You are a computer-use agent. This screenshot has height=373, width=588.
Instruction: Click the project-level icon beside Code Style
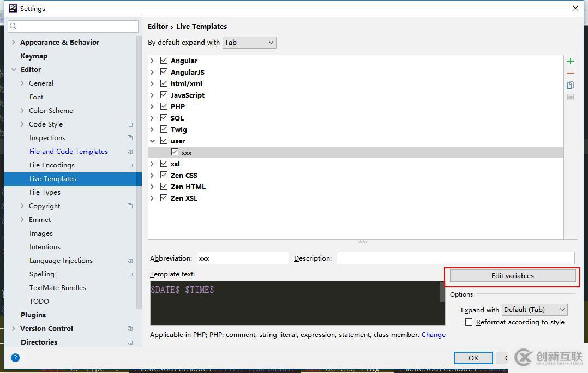[x=130, y=124]
